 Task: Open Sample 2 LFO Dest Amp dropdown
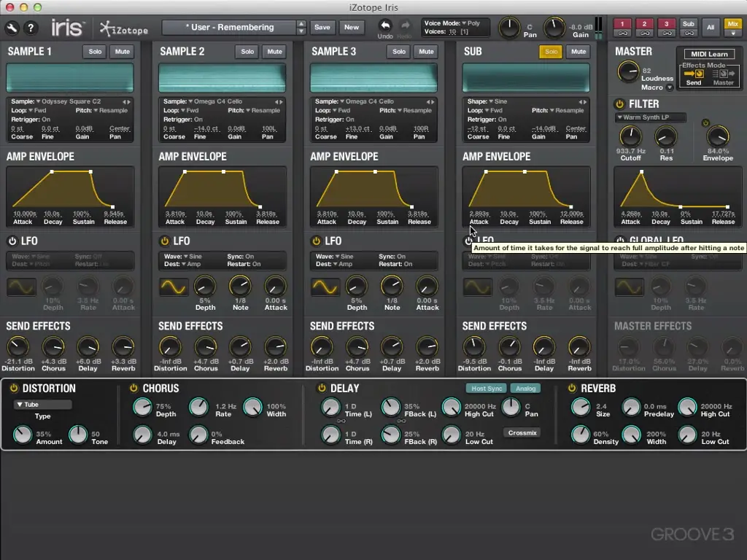(190, 264)
